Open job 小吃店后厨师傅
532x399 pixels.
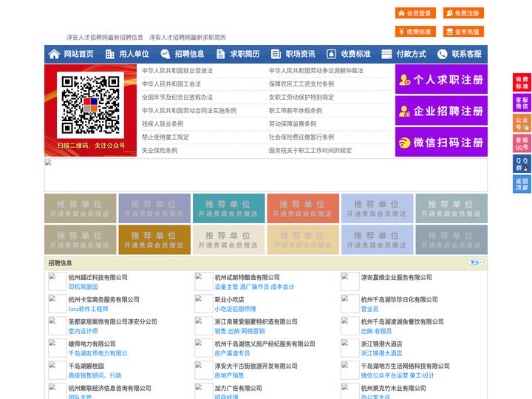[235, 309]
